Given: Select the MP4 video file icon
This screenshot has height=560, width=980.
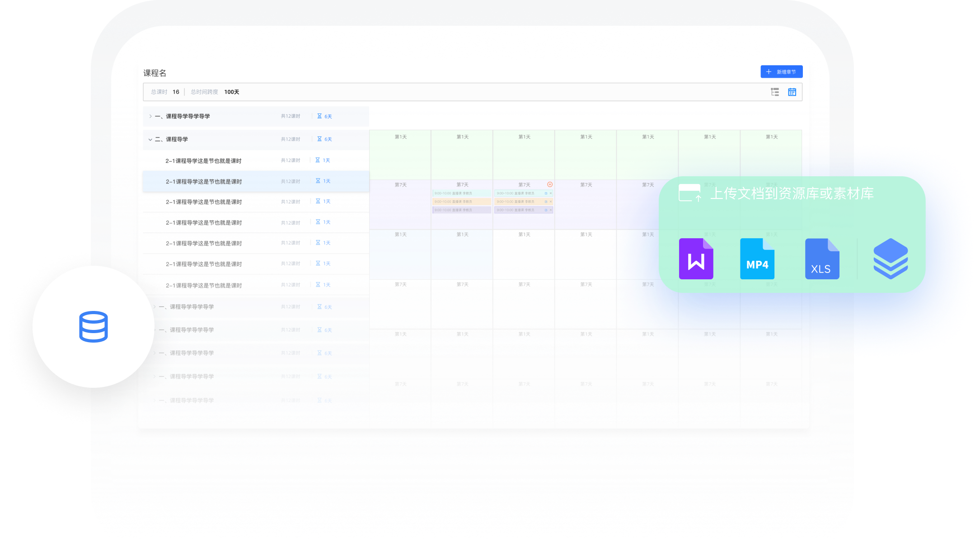Looking at the screenshot, I should pyautogui.click(x=757, y=259).
